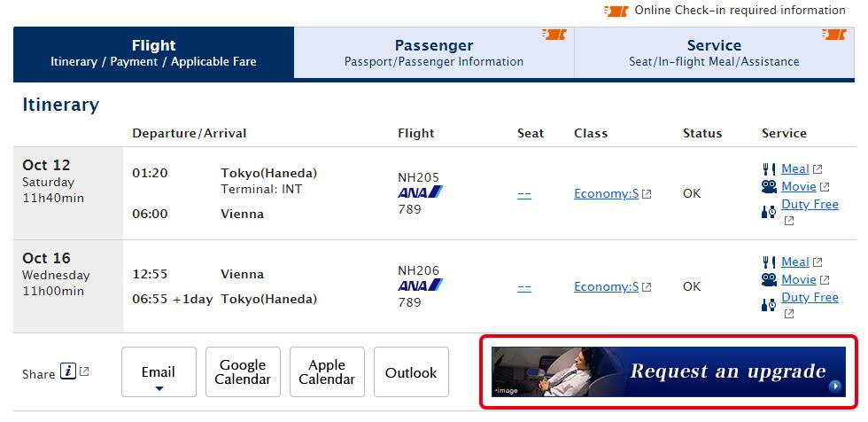Click the movie camera icon for NH205

769,187
